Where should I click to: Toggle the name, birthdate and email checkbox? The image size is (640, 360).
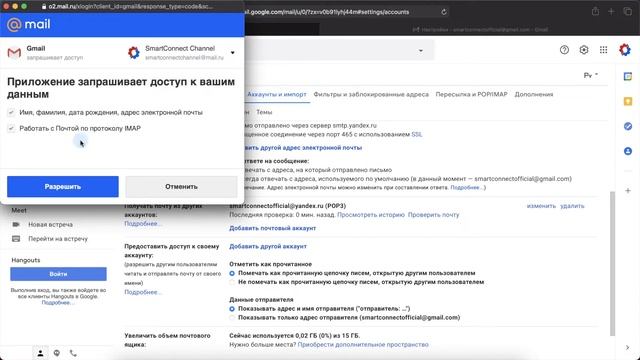point(11,112)
